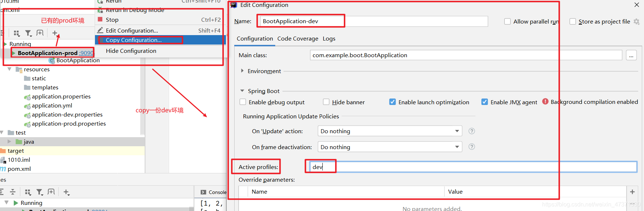Select the Configuration tab
This screenshot has height=211, width=644.
click(255, 38)
